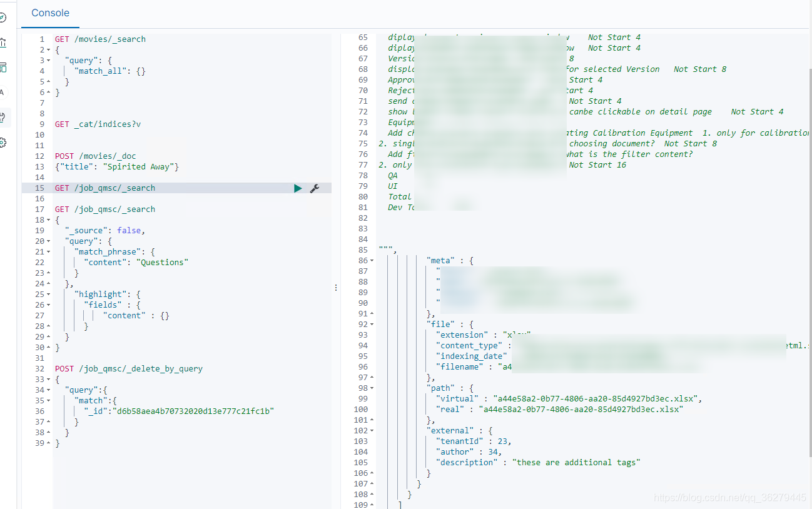Collapse the "highlight" section at line 25
The width and height of the screenshot is (812, 509).
(49, 294)
